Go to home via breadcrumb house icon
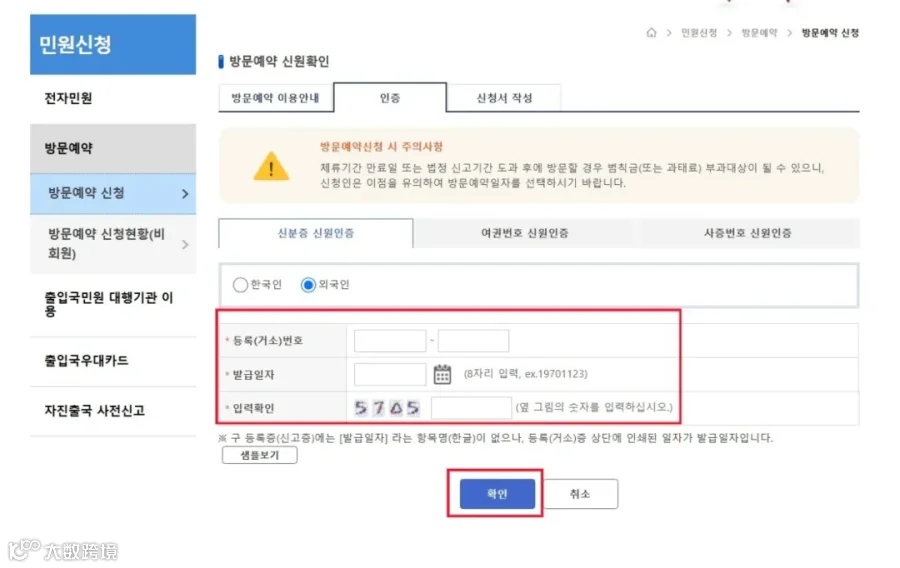Viewport: 900px width, 568px height. point(651,33)
